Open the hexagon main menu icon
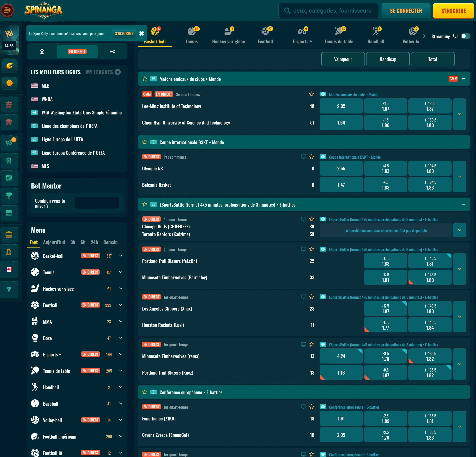Image resolution: width=476 pixels, height=457 pixels. click(8, 10)
